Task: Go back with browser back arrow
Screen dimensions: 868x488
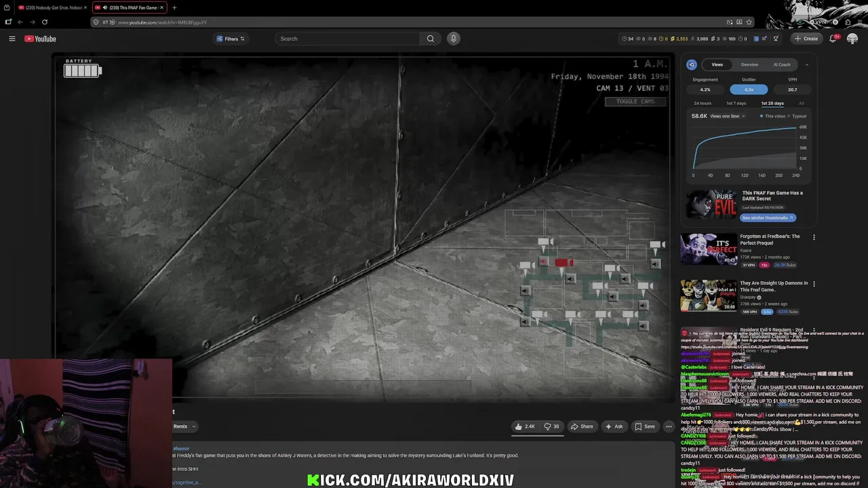Action: coord(20,22)
